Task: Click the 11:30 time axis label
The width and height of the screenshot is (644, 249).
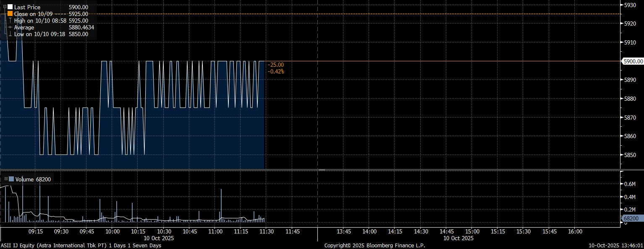Action: 267,231
